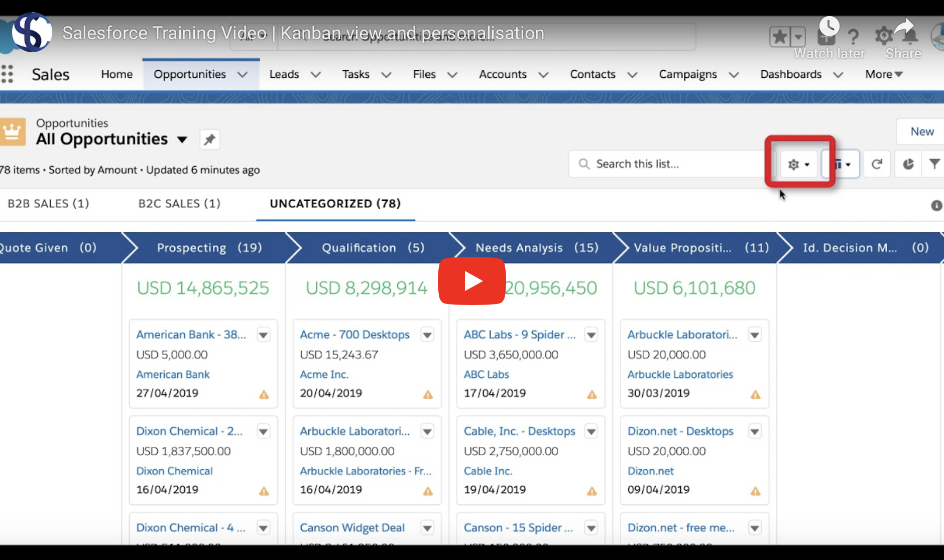Open the favorites list dropdown arrow
The image size is (944, 560).
tap(798, 37)
